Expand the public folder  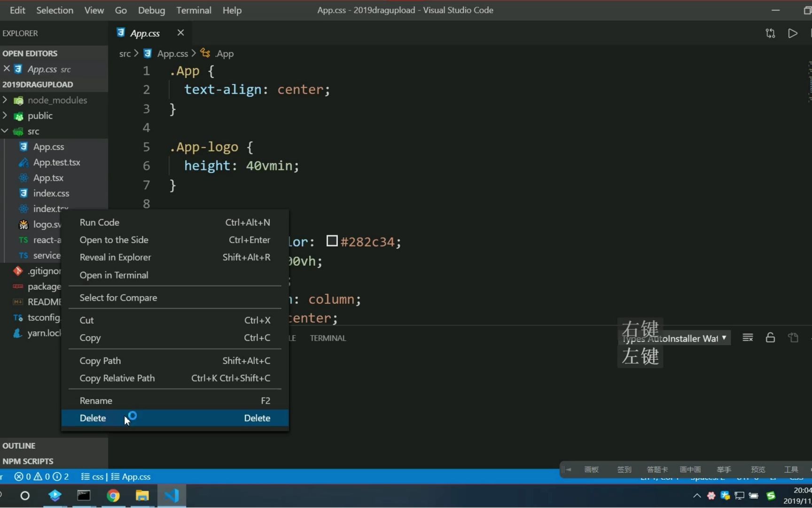point(5,115)
